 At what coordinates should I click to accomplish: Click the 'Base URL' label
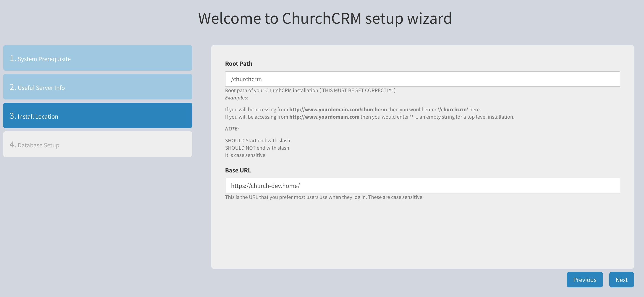(238, 170)
